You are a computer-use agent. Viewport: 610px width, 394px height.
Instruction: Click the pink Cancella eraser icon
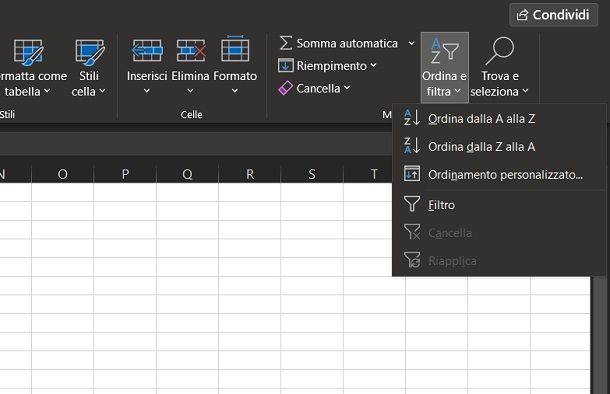click(x=286, y=88)
